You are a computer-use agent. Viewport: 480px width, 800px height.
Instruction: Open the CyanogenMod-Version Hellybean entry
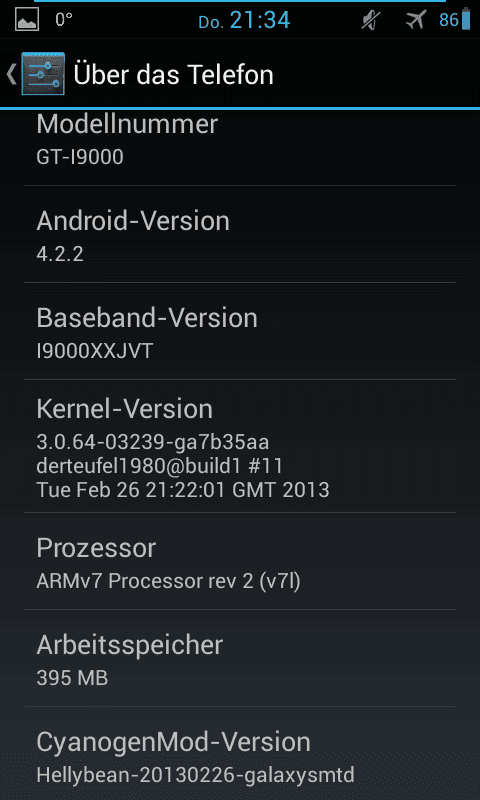[240, 754]
